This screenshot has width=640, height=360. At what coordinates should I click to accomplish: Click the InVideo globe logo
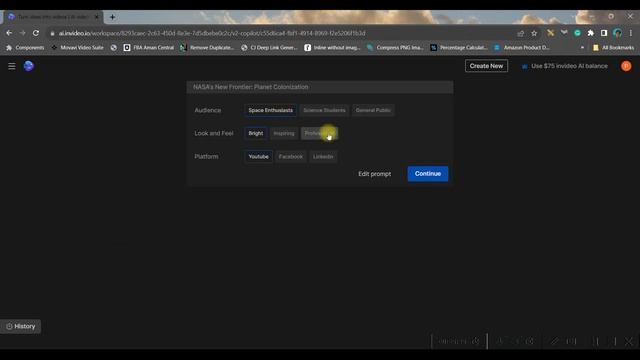coord(29,66)
